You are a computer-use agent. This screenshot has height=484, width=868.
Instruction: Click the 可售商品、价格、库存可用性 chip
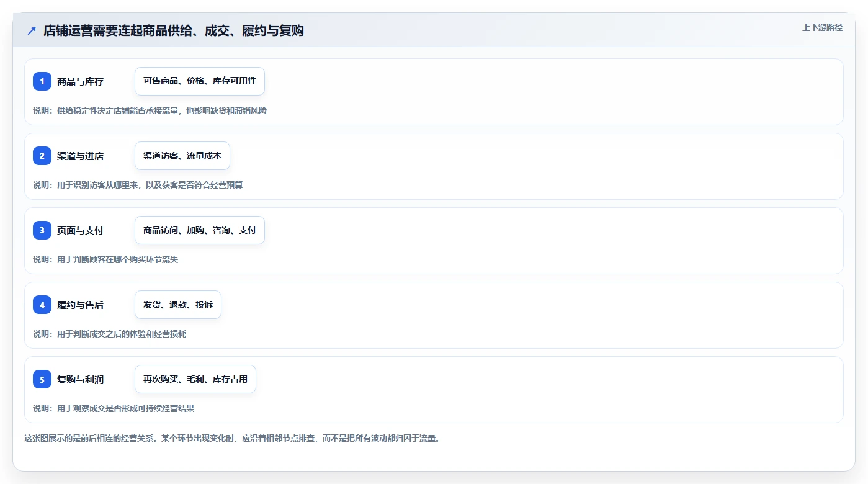click(200, 81)
